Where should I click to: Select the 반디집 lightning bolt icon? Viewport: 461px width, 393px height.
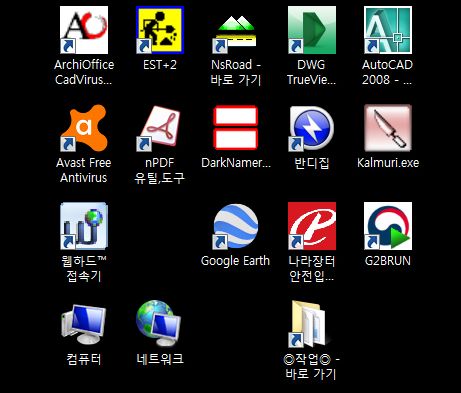pyautogui.click(x=312, y=128)
